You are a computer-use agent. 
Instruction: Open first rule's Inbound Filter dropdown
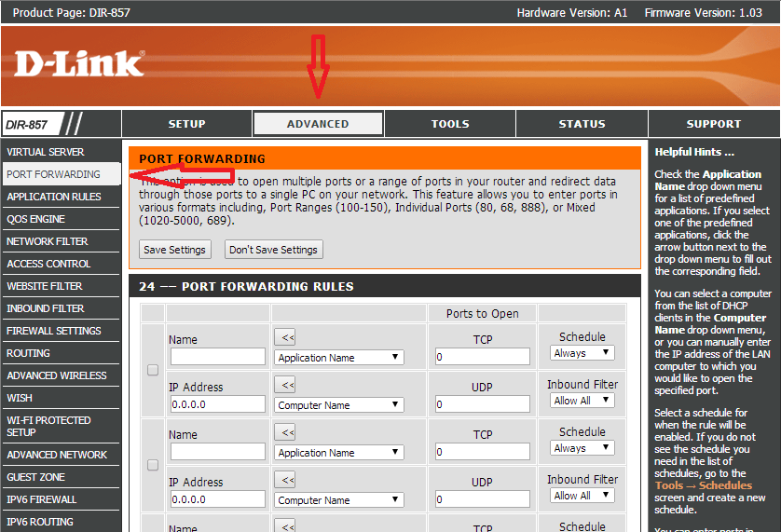(x=582, y=400)
